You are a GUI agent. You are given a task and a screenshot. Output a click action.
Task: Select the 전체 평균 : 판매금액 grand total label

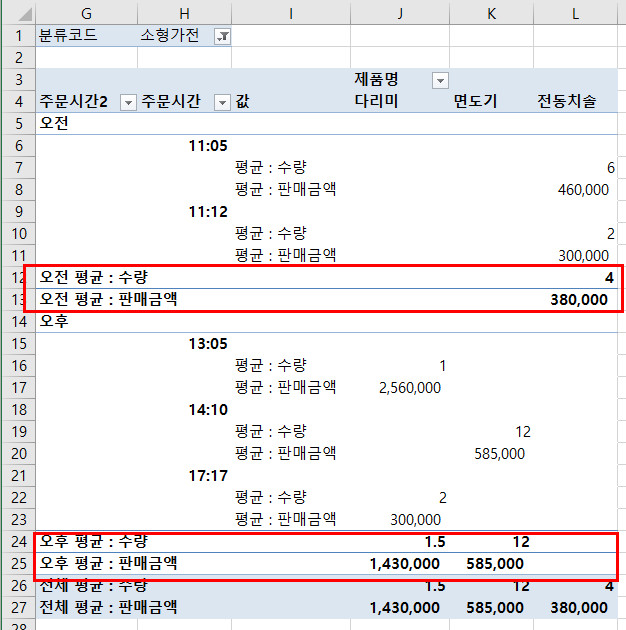tap(109, 607)
